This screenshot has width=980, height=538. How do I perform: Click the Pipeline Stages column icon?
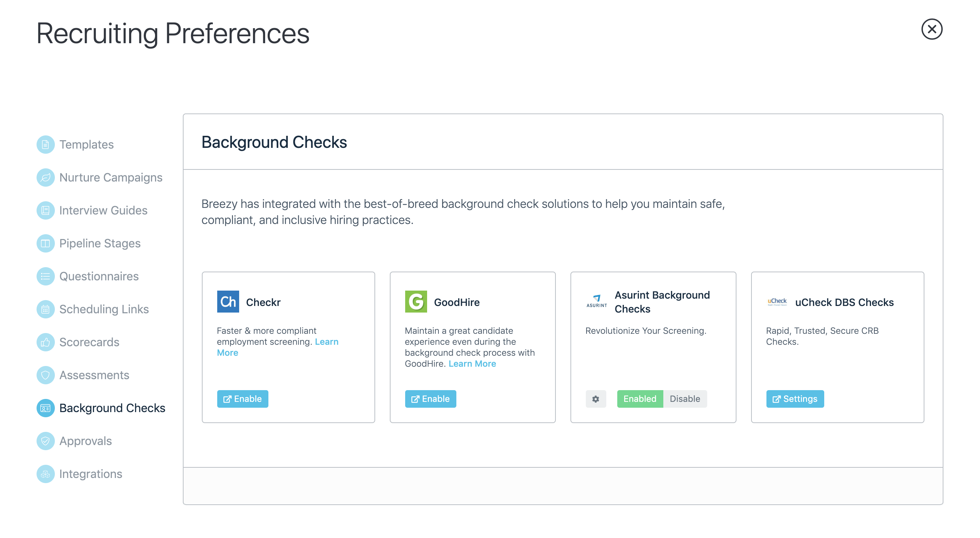pos(45,243)
